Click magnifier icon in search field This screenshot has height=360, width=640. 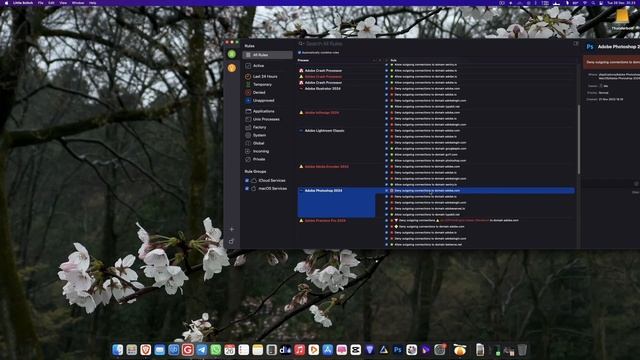301,44
